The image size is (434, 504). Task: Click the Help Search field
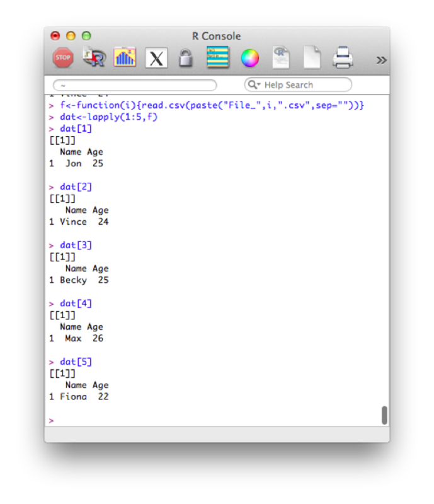point(298,85)
